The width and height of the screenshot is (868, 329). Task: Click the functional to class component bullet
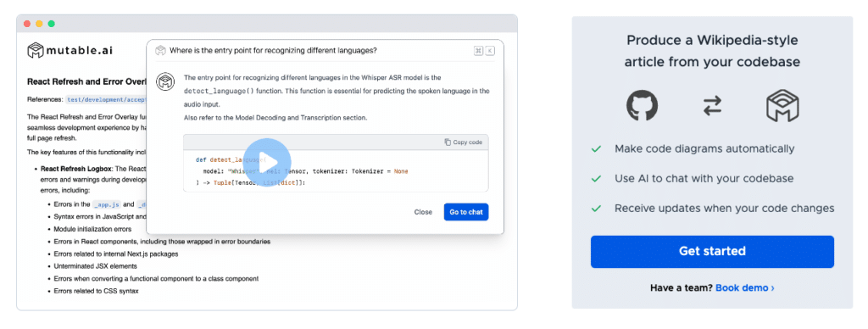click(x=156, y=279)
